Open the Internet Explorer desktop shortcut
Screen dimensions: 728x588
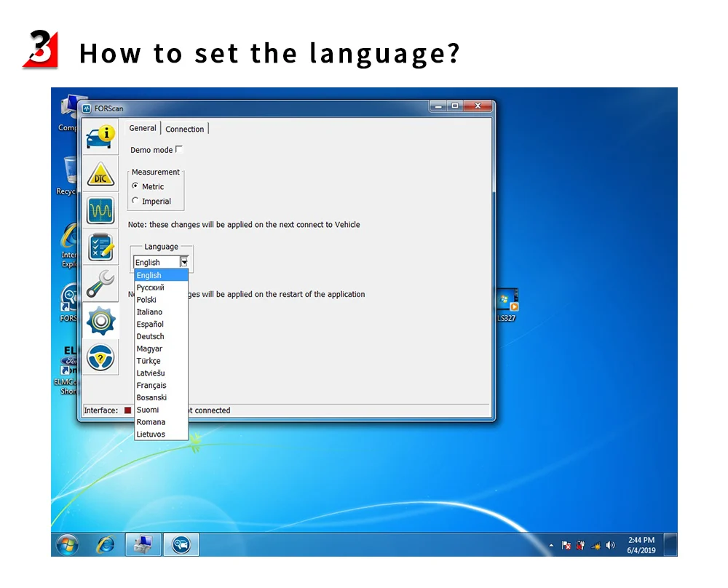70,245
